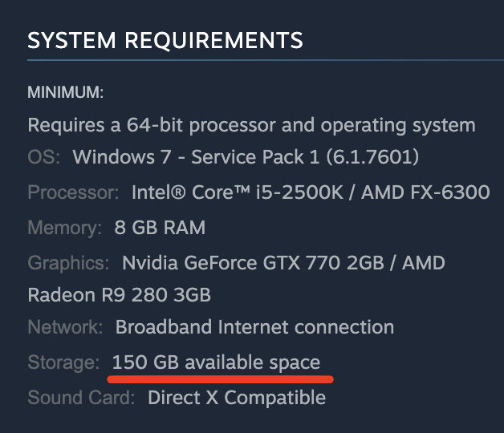
Task: Click the 150 GB available space text
Action: point(216,362)
